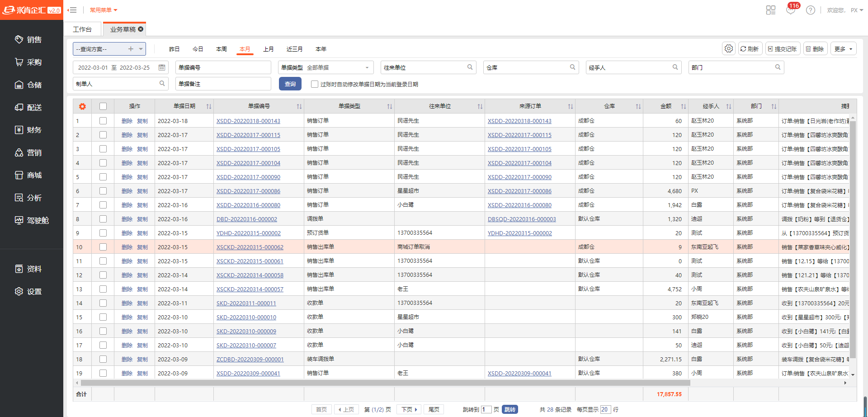The image size is (868, 417).
Task: Open document link XSDD-20220318-000143 in 单据编号 column
Action: click(248, 121)
